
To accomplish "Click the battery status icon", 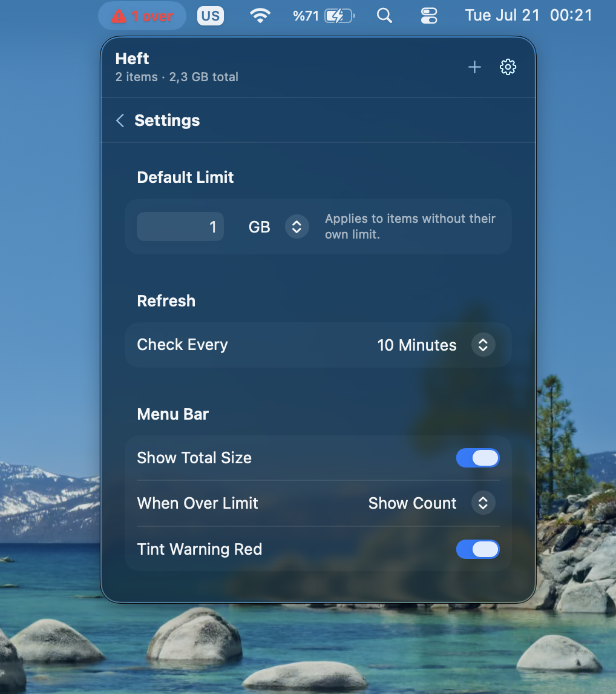I will tap(339, 16).
